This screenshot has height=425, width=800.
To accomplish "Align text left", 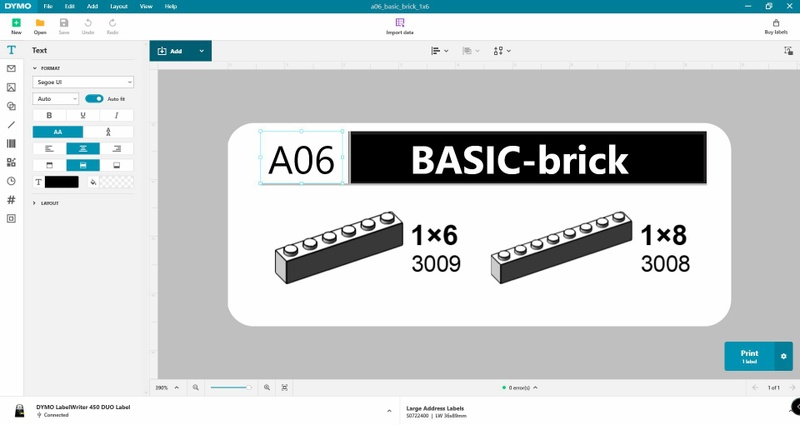I will (x=49, y=148).
